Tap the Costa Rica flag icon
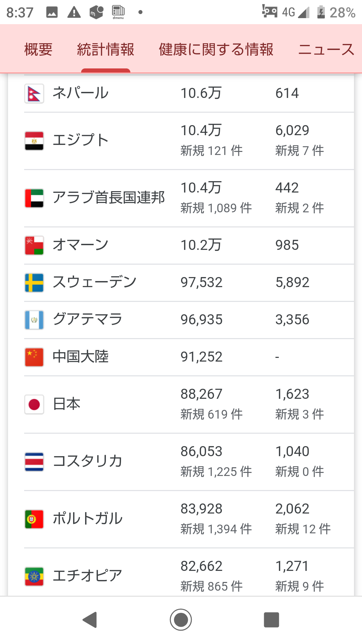362x644 pixels. coord(34,462)
